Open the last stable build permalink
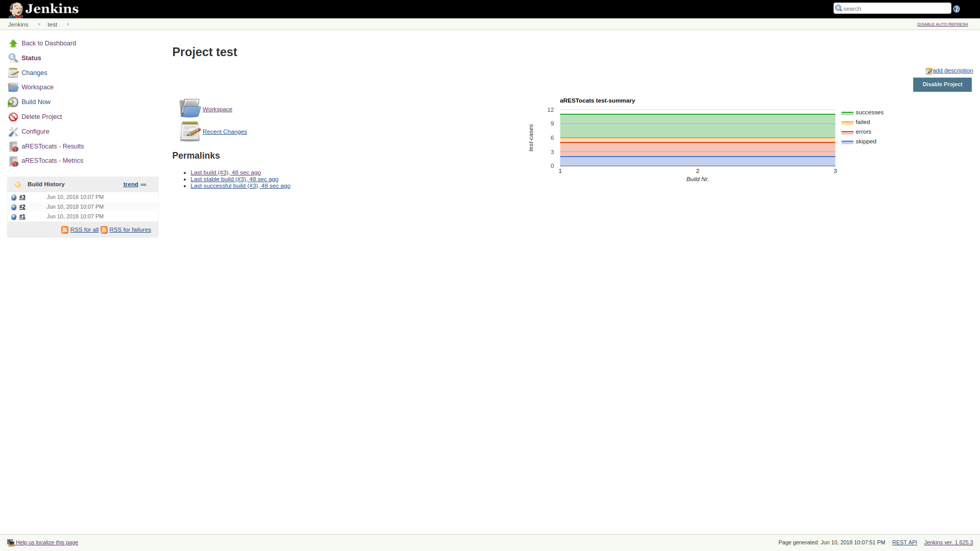 (x=234, y=180)
